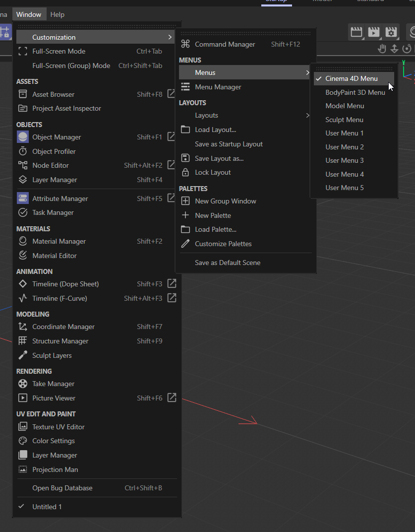Select BodyPaint 3D Menu option
Viewport: 415px width, 532px height.
tap(354, 92)
